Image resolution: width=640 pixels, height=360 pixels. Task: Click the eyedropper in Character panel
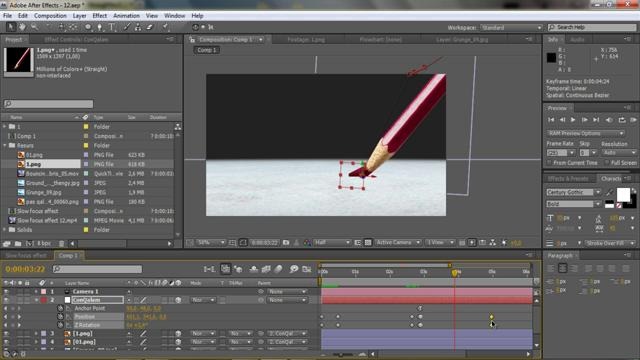610,192
